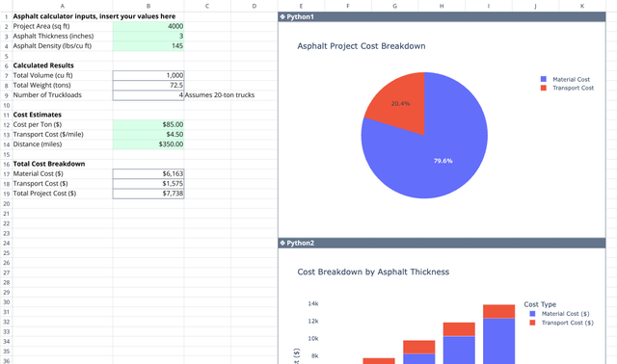Click the tallest stacked bar's red segment
The width and height of the screenshot is (617, 364).
click(x=499, y=311)
